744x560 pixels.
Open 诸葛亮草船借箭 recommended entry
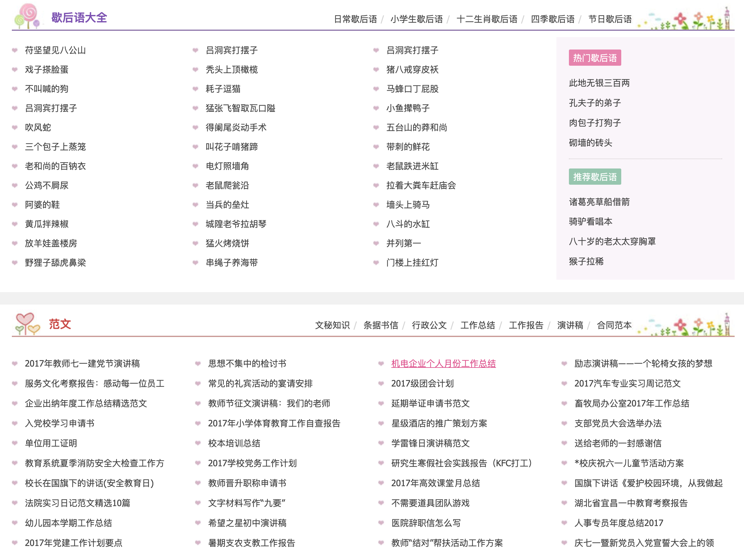(x=599, y=202)
